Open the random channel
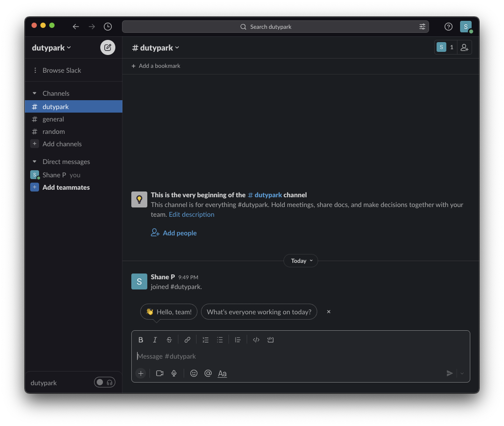This screenshot has height=426, width=504. point(74,132)
